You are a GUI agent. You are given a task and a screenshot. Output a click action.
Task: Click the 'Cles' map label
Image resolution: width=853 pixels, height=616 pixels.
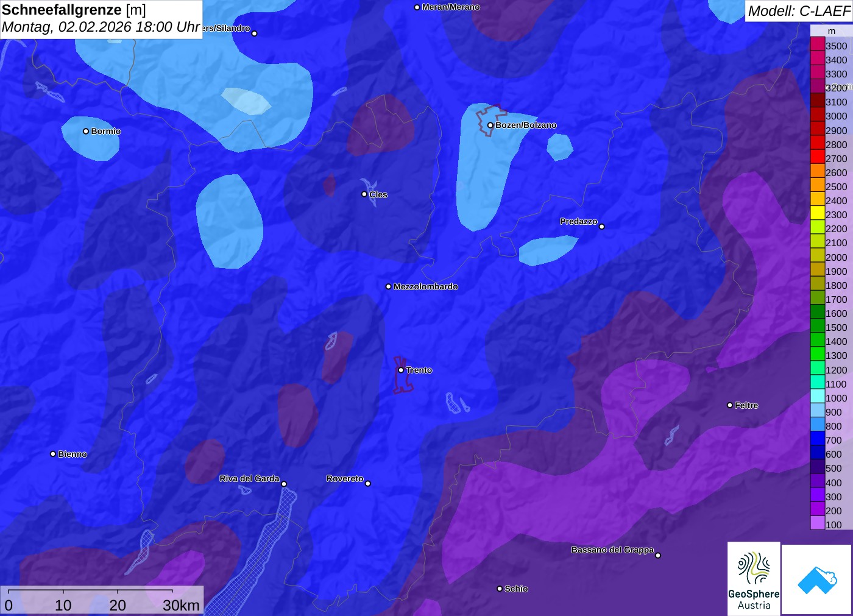pos(378,195)
